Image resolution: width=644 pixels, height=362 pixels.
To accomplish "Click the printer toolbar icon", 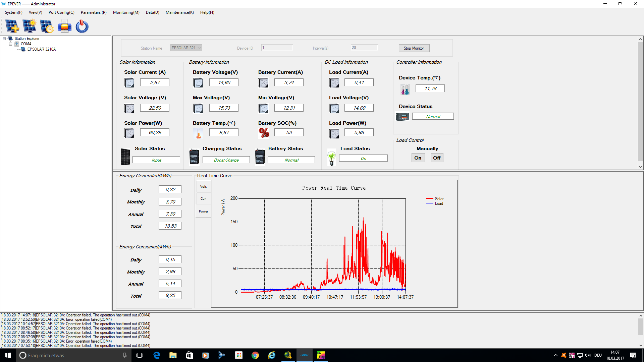I will [x=64, y=26].
